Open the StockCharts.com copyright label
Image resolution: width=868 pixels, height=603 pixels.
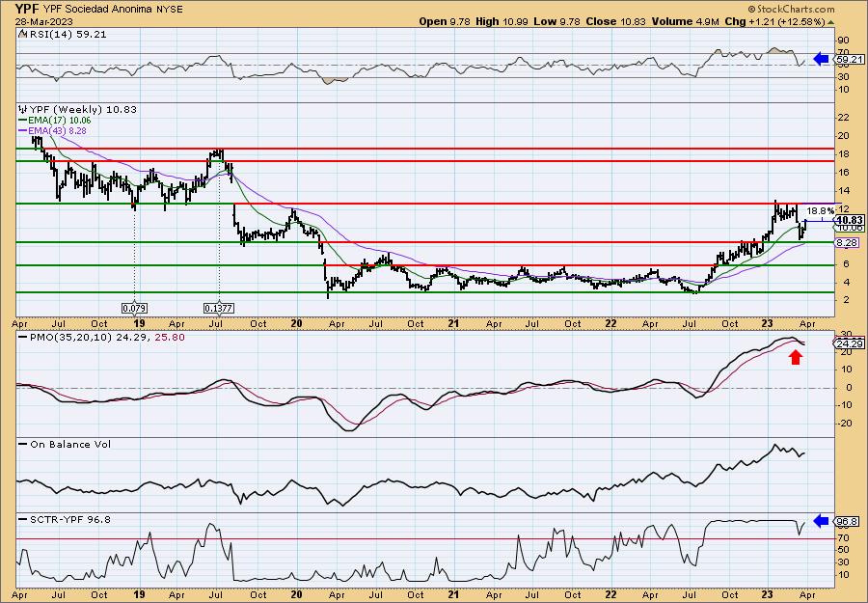coord(791,10)
